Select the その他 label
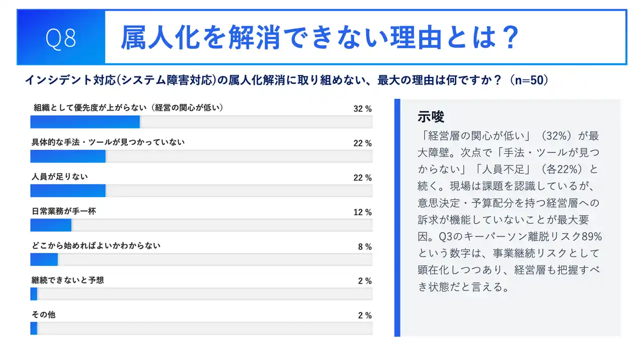 pyautogui.click(x=43, y=314)
